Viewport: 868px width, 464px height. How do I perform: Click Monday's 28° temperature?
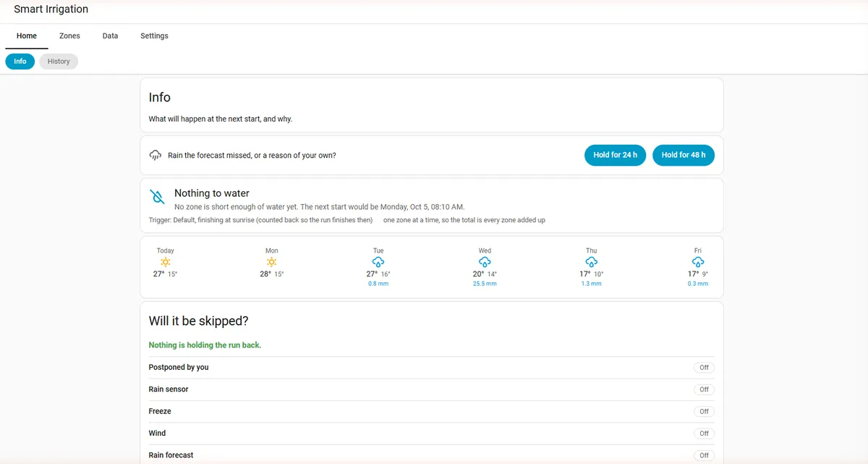click(266, 274)
